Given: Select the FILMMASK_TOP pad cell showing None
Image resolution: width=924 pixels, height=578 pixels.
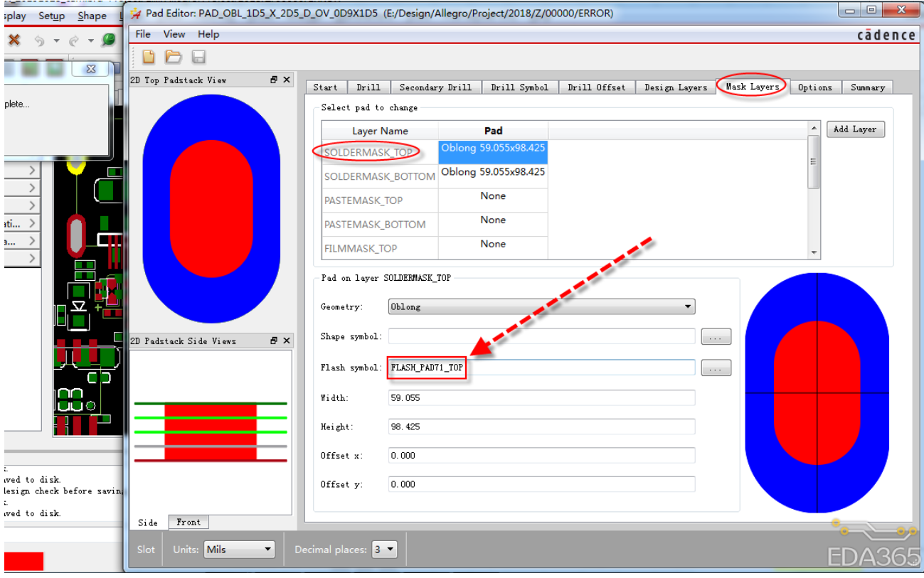Looking at the screenshot, I should (x=493, y=247).
